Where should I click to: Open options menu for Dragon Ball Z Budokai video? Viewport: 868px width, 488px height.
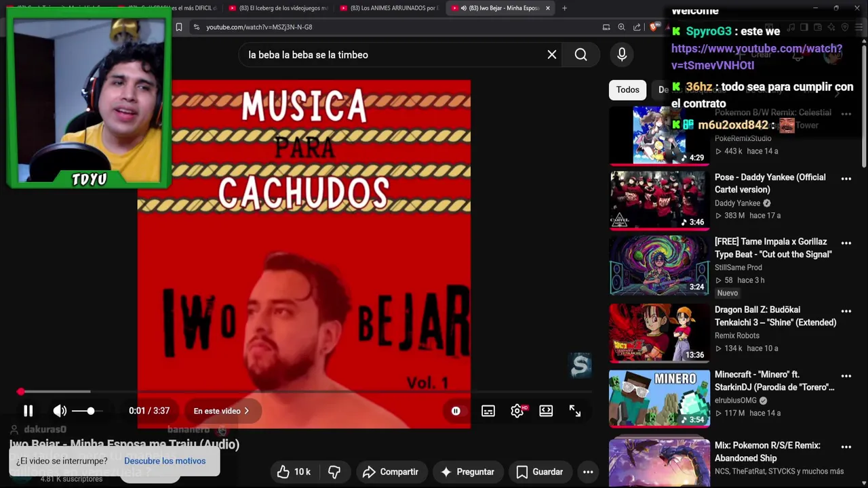[x=846, y=311]
